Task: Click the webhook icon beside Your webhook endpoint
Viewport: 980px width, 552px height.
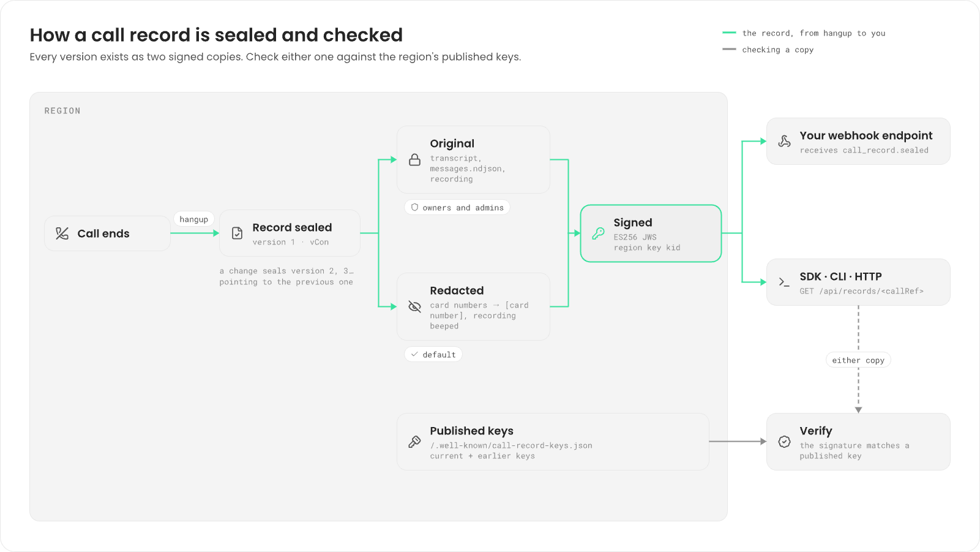Action: [784, 142]
